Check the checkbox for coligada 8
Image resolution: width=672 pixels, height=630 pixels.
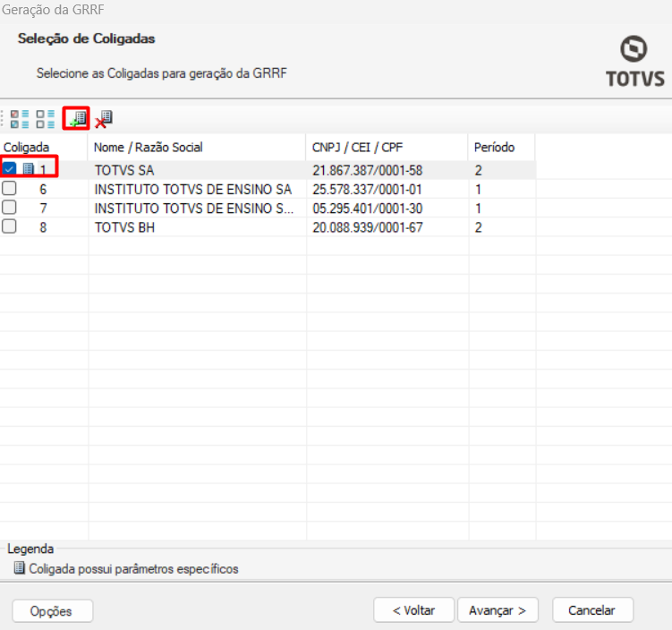9,226
